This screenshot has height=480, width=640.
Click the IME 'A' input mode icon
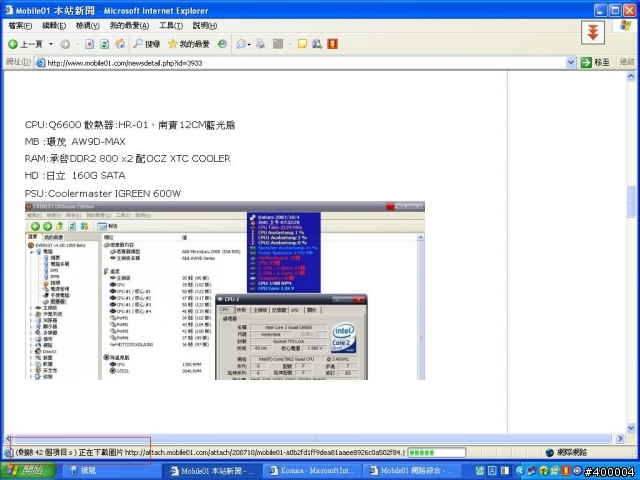492,471
